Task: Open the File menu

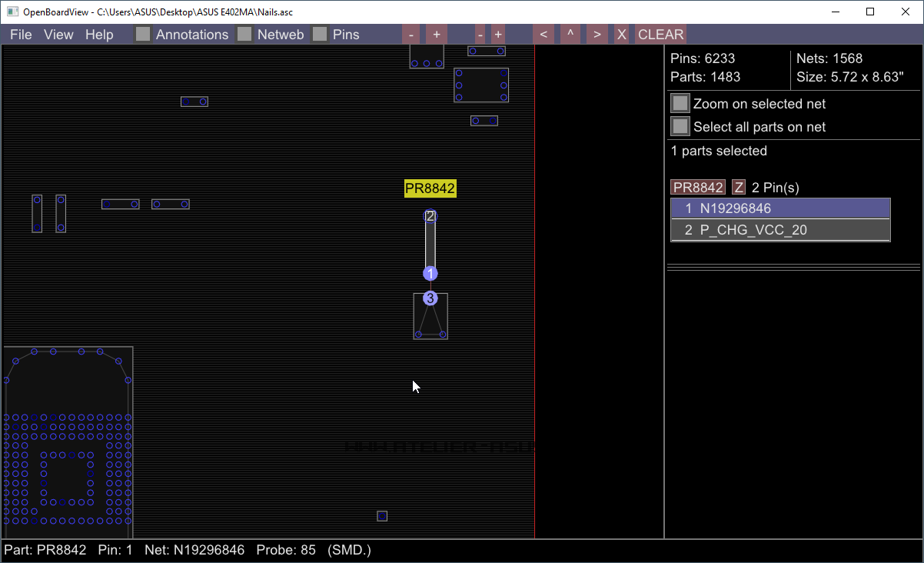Action: (21, 35)
